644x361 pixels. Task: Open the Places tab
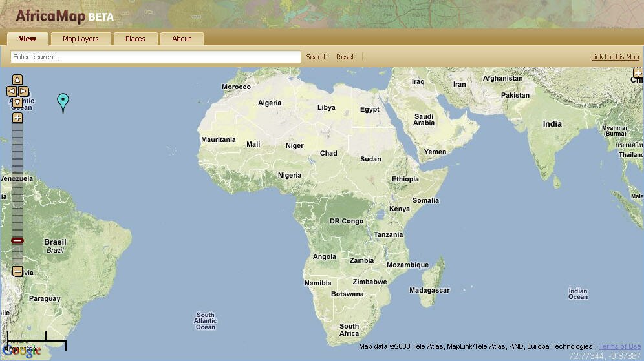click(x=135, y=39)
